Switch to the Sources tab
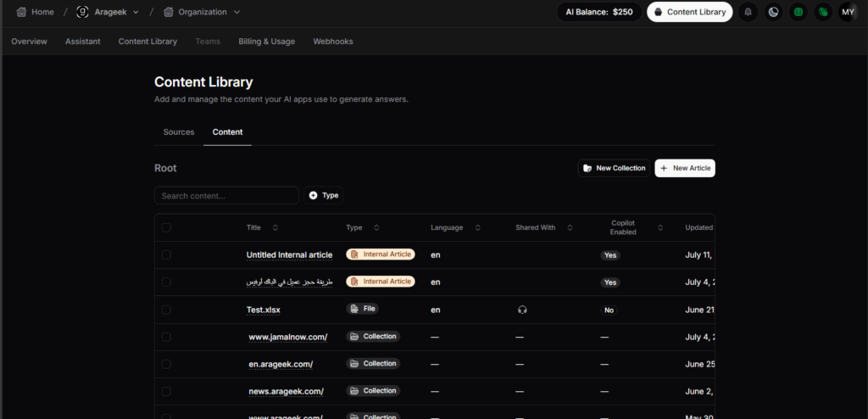This screenshot has width=868, height=419. 179,132
